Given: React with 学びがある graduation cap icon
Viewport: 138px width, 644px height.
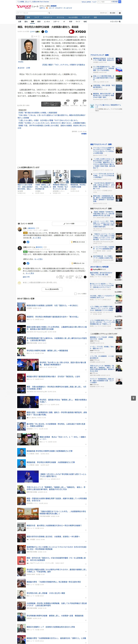Looking at the screenshot, I should pyautogui.click(x=66, y=103).
